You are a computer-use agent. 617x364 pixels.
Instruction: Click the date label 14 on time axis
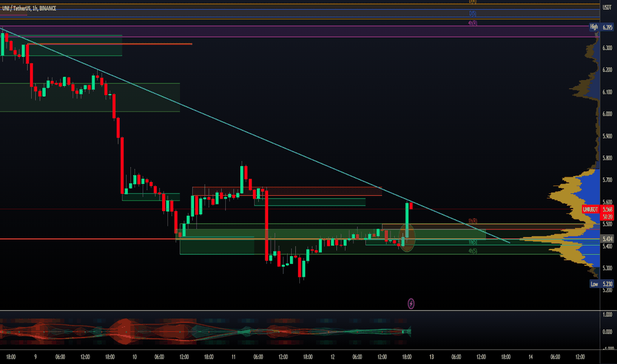[x=530, y=357]
